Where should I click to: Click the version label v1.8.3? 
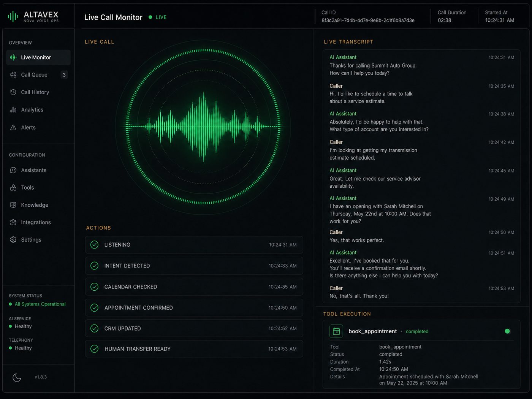tap(41, 377)
